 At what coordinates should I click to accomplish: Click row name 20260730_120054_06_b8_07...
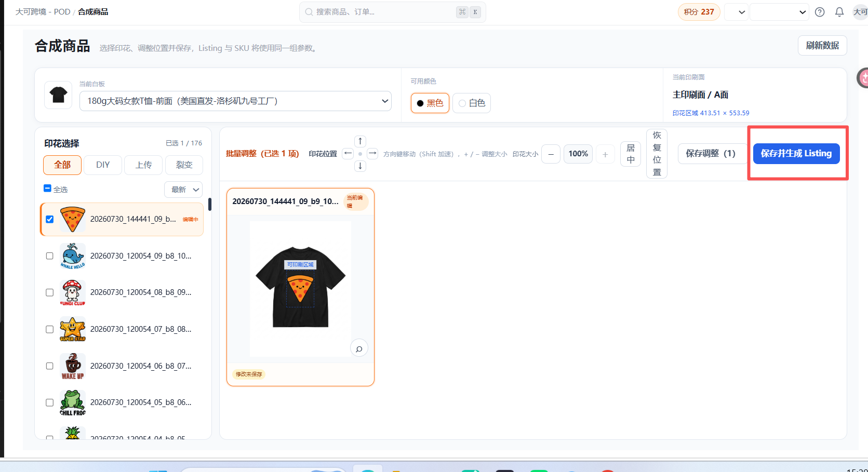(141, 366)
